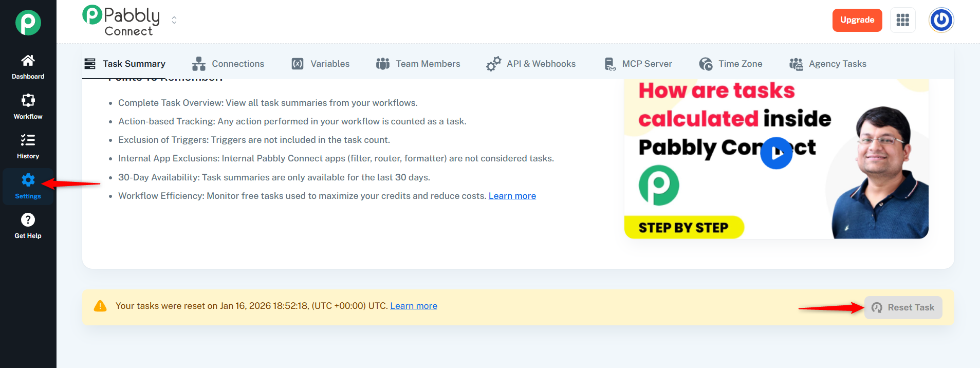Open History from the sidebar

[28, 141]
